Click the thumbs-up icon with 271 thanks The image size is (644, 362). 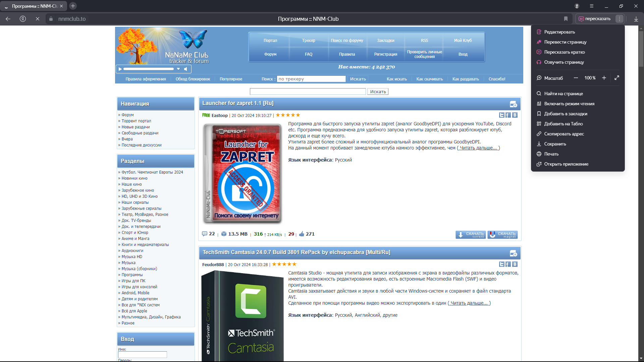pyautogui.click(x=302, y=234)
